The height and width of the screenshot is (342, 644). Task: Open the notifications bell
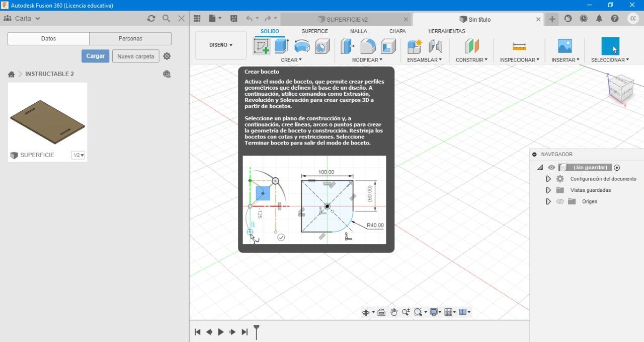point(599,19)
